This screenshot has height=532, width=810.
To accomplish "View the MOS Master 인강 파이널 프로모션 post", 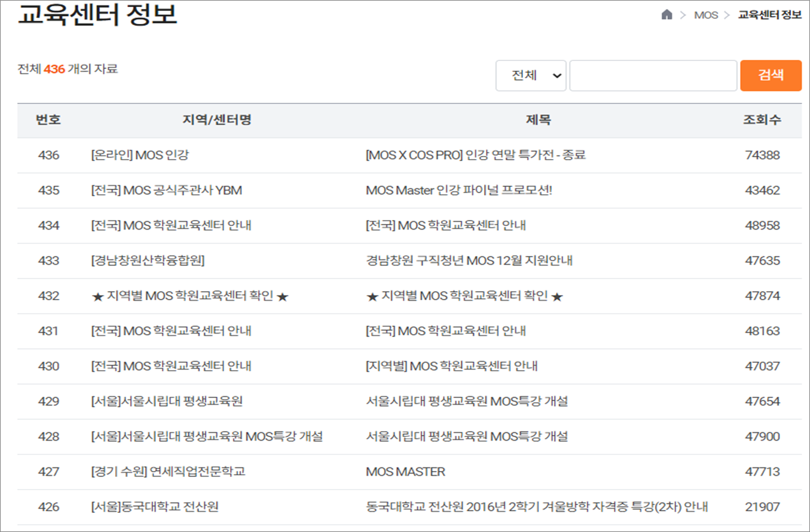I will tap(459, 190).
